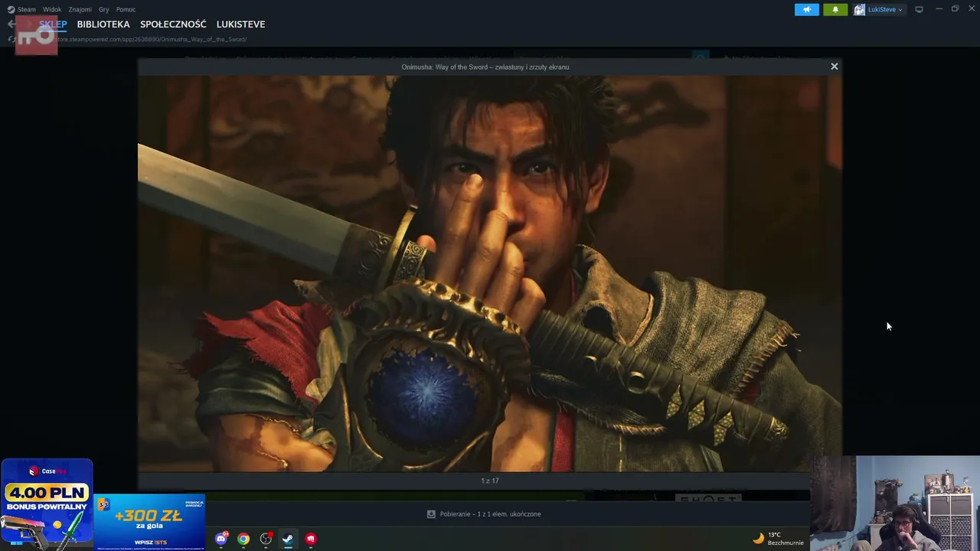Switch to the SKLEP tab
Image resolution: width=980 pixels, height=551 pixels.
coord(53,24)
